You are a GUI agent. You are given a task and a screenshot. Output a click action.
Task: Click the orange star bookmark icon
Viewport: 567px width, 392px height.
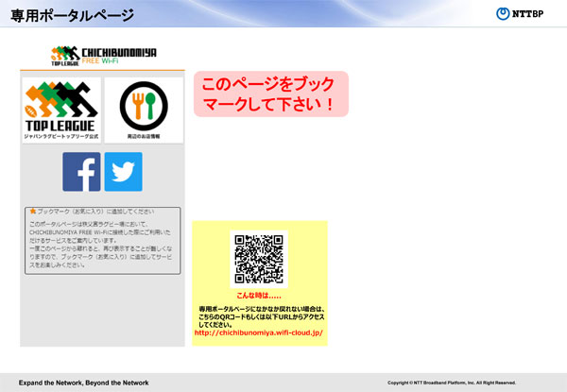(x=33, y=211)
